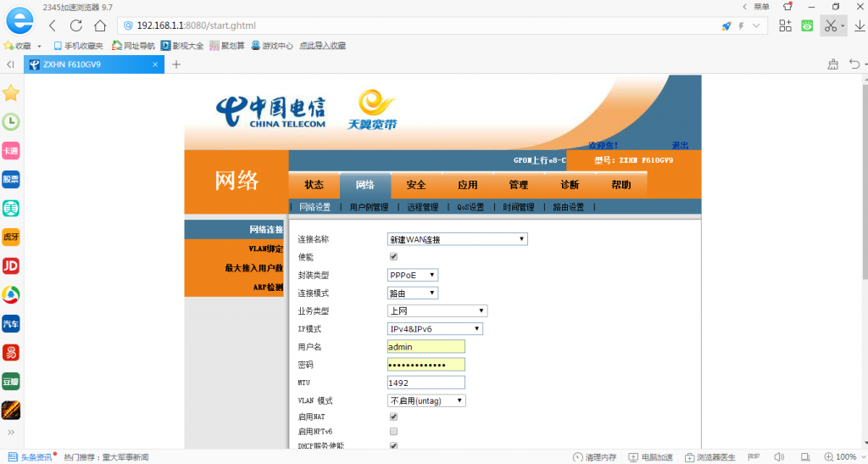This screenshot has width=868, height=464.
Task: Toggle the 启用NAT checkbox
Action: pyautogui.click(x=393, y=417)
